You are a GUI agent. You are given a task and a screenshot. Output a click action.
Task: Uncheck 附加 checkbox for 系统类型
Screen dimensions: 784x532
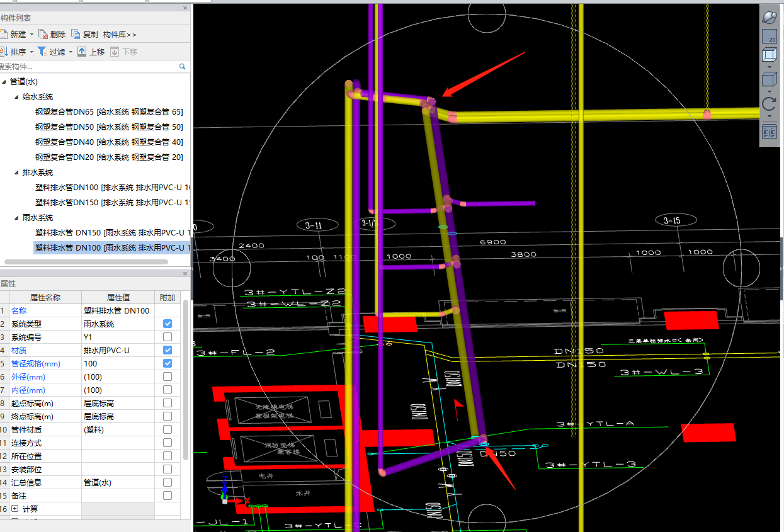click(168, 324)
